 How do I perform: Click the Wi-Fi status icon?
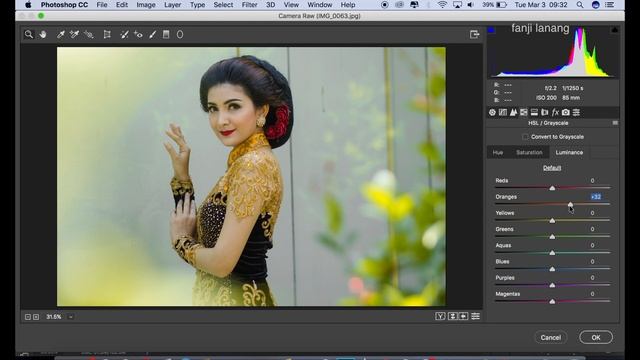click(442, 5)
